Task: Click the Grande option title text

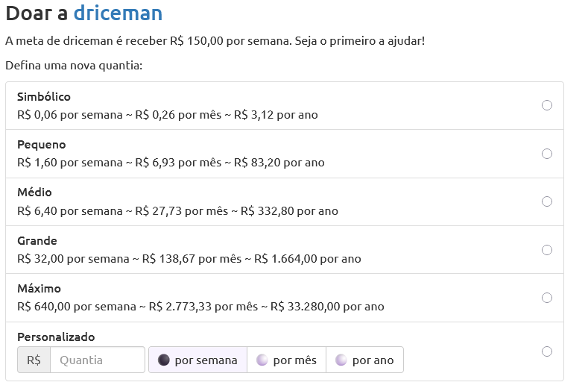Action: pos(37,241)
